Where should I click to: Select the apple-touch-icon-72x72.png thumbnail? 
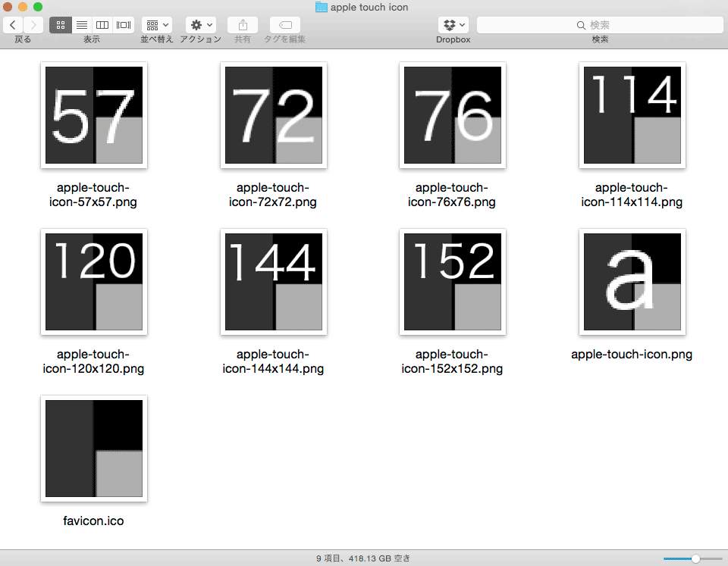click(x=273, y=115)
